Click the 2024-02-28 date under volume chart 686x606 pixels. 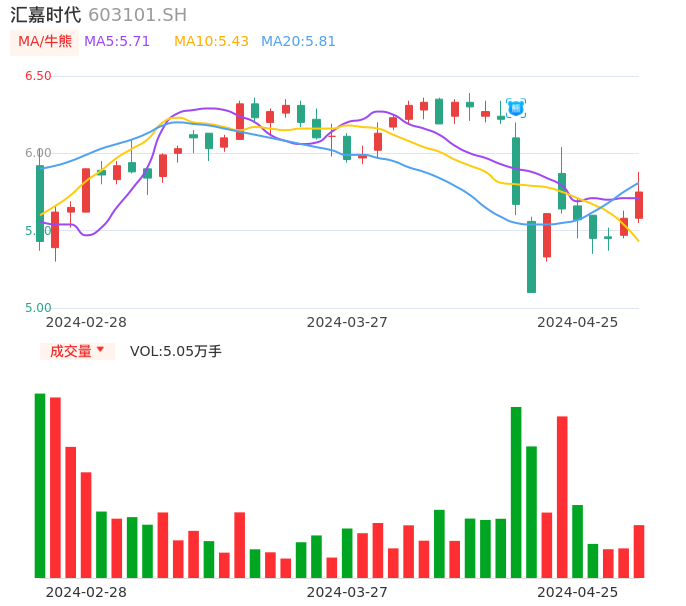pyautogui.click(x=86, y=593)
